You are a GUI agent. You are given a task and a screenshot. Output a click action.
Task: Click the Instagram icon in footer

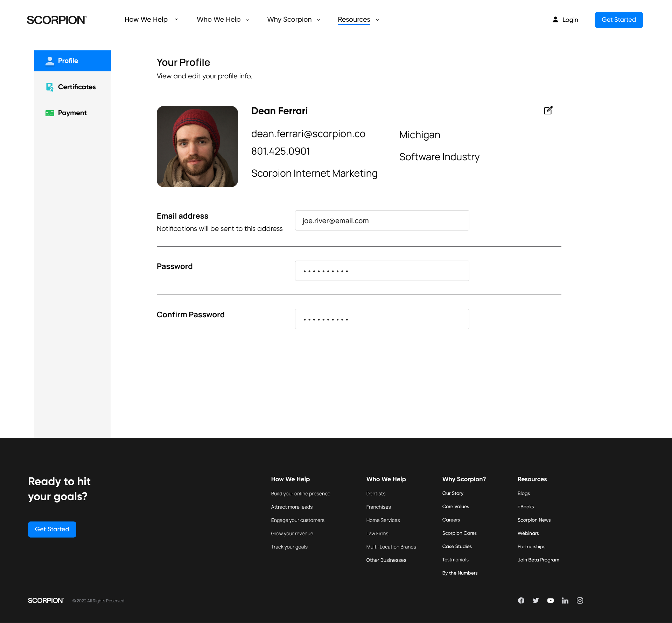pyautogui.click(x=580, y=600)
